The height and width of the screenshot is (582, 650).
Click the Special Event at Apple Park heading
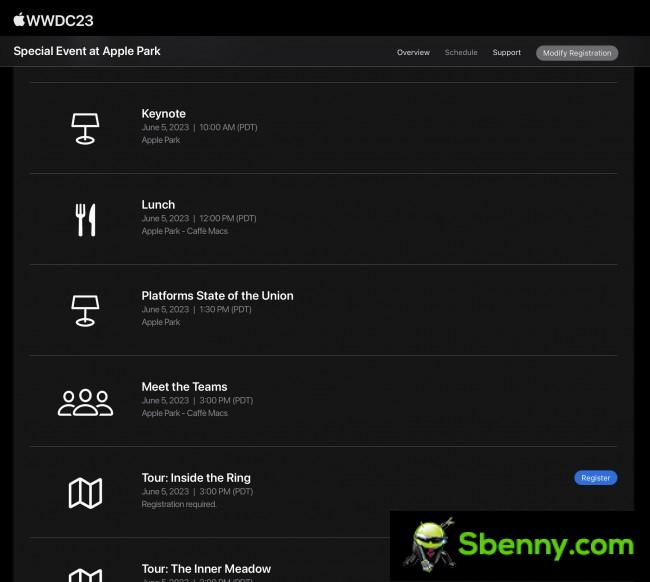coord(87,51)
